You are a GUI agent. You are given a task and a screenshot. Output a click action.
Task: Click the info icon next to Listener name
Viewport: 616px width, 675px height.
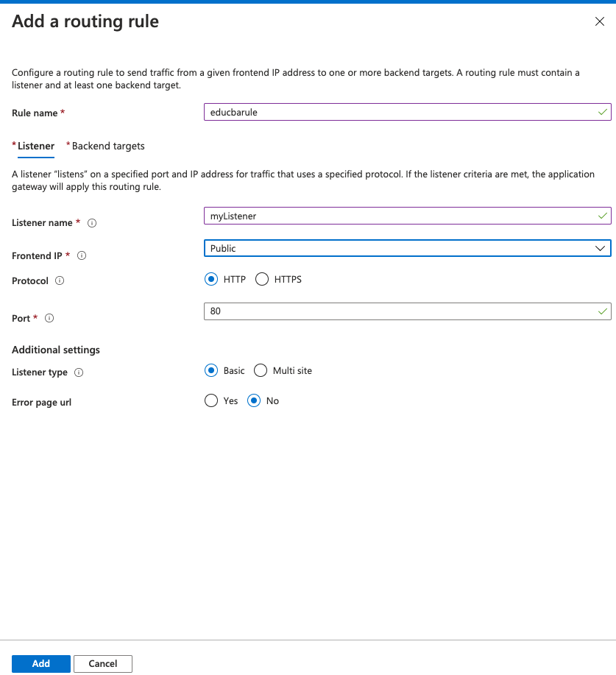click(92, 223)
